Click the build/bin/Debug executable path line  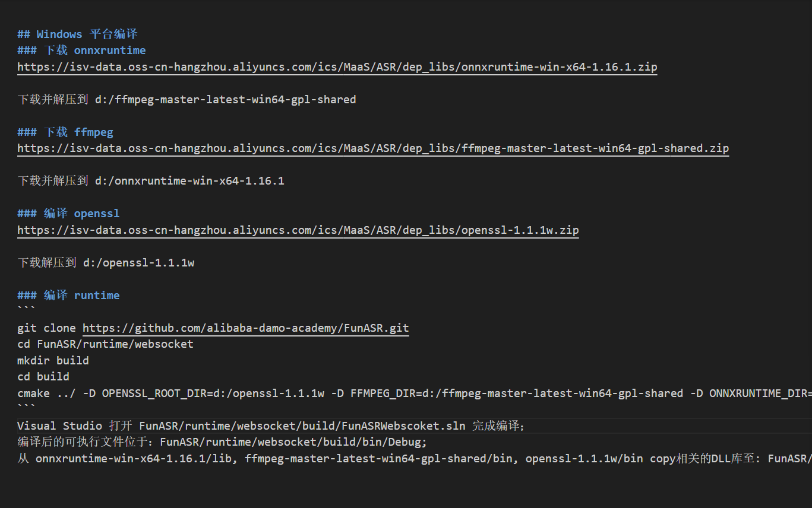pyautogui.click(x=222, y=442)
